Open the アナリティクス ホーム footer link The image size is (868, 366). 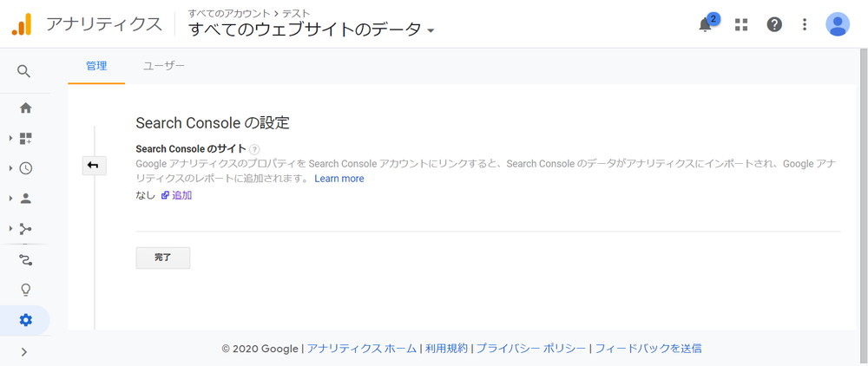361,349
